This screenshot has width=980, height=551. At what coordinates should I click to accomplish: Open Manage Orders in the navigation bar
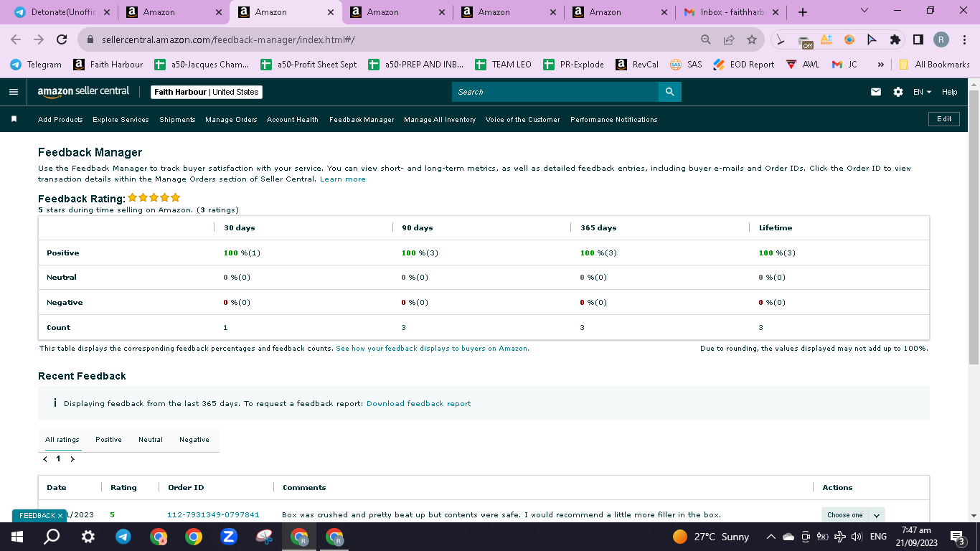click(231, 120)
